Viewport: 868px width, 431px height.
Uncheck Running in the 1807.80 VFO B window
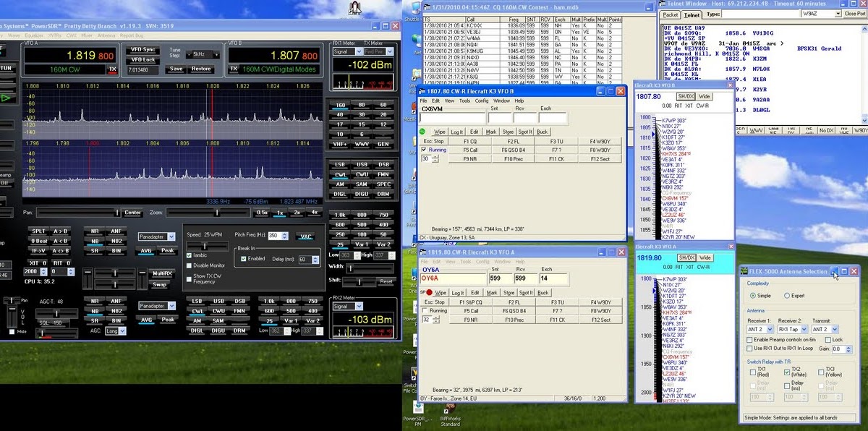[424, 149]
